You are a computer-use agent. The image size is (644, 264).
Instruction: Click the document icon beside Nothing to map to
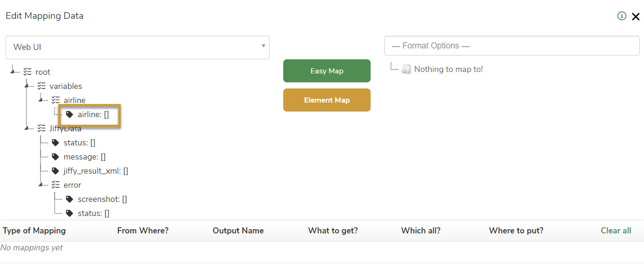406,70
